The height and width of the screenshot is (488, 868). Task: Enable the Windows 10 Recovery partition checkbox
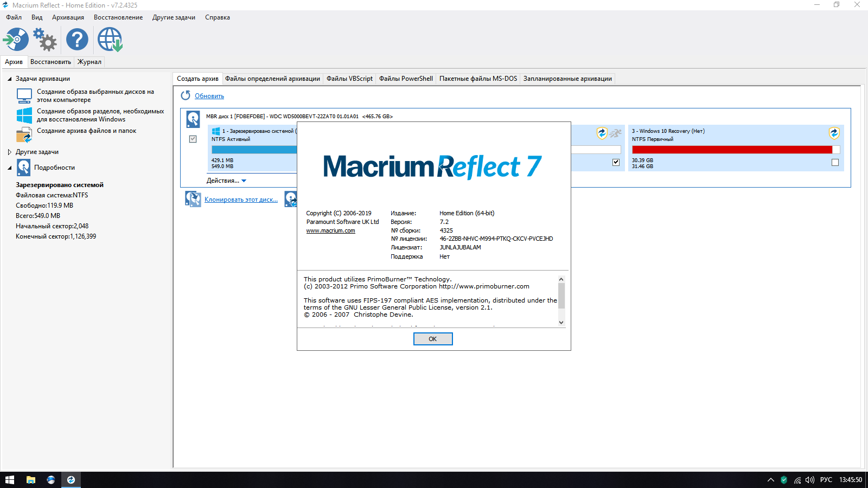click(x=835, y=162)
